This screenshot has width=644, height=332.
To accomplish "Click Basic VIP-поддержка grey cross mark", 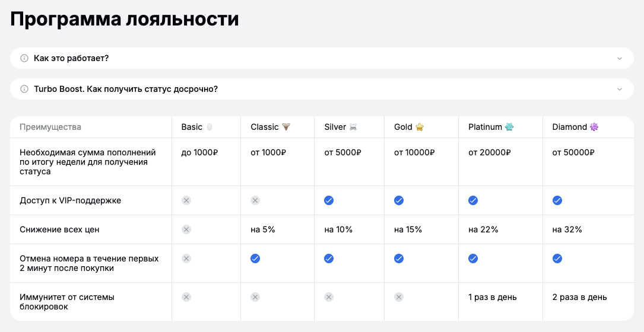I will [x=186, y=200].
